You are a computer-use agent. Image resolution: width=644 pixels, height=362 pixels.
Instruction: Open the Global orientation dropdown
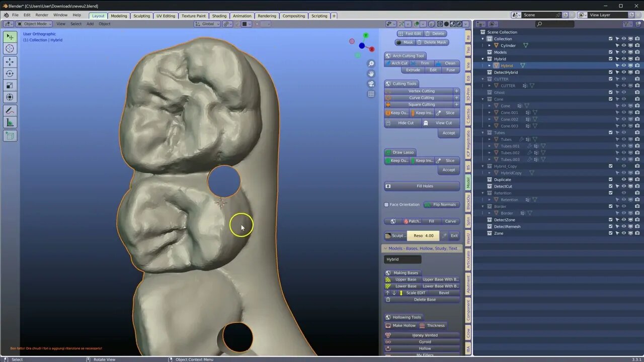click(208, 24)
